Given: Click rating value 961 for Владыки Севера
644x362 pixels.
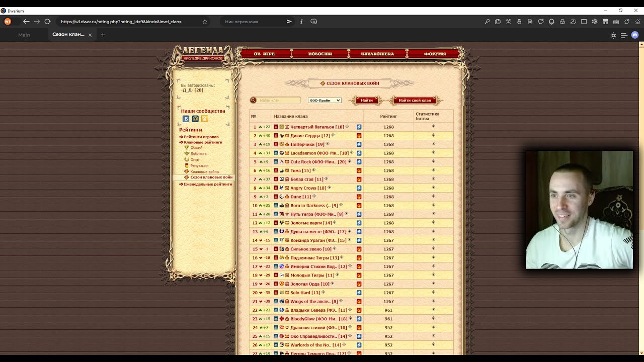Looking at the screenshot, I should click(x=388, y=310).
